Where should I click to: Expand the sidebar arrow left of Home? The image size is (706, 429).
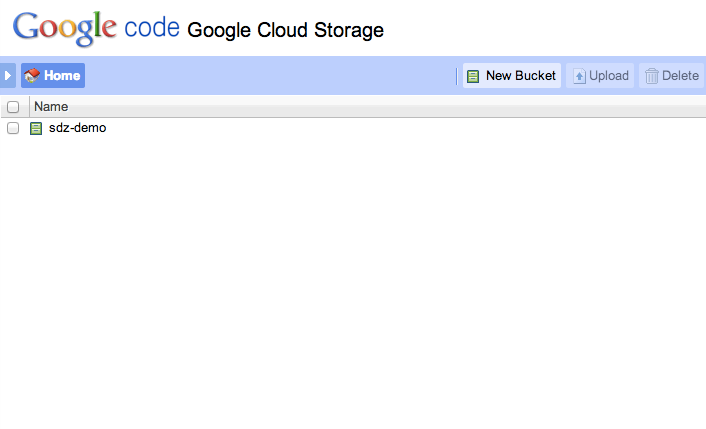8,75
